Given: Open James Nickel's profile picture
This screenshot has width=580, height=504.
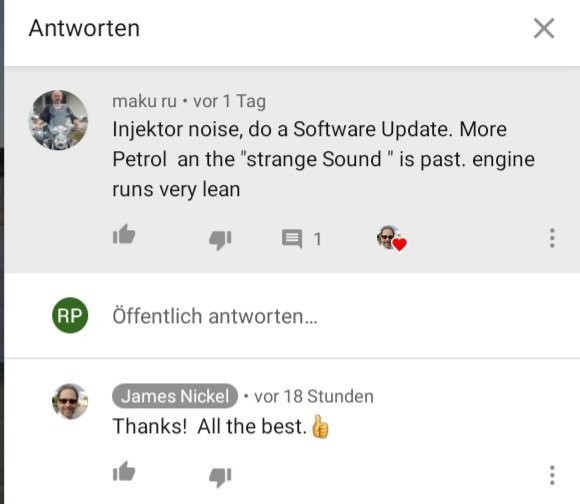Looking at the screenshot, I should tap(70, 401).
